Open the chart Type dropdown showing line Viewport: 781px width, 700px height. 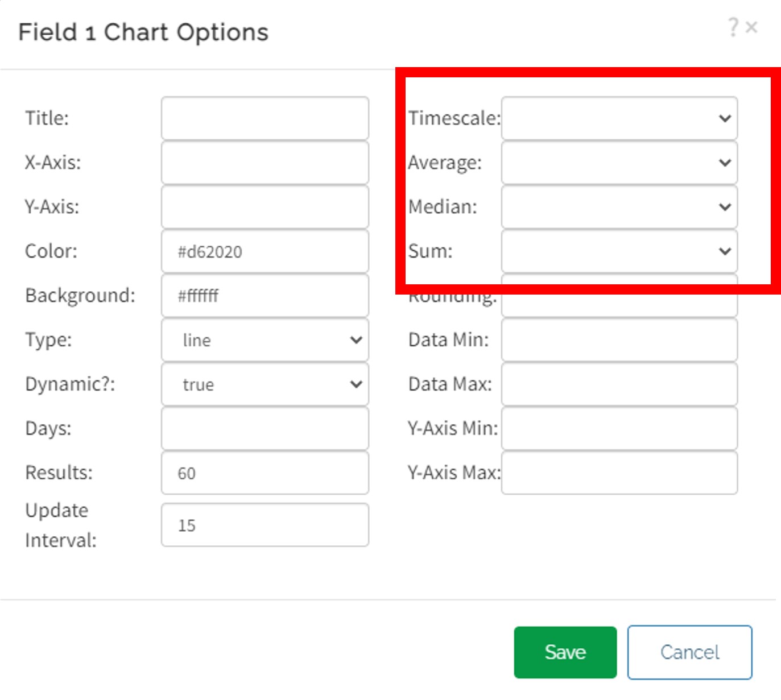click(265, 340)
